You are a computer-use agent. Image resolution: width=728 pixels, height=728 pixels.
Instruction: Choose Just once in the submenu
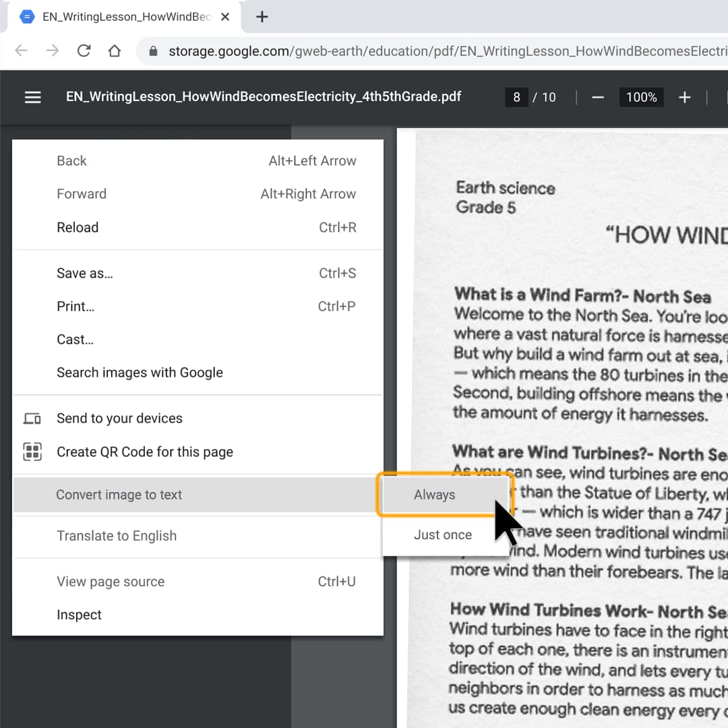[x=445, y=535]
